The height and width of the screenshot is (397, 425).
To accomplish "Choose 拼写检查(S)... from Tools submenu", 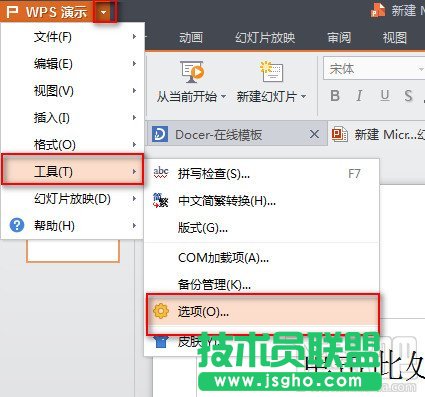I will (262, 174).
